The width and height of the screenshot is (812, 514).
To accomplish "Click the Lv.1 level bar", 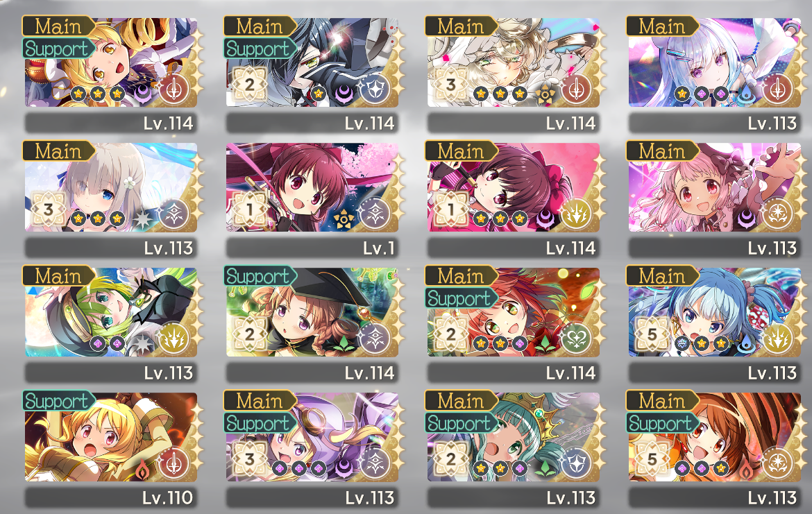I will click(x=312, y=248).
